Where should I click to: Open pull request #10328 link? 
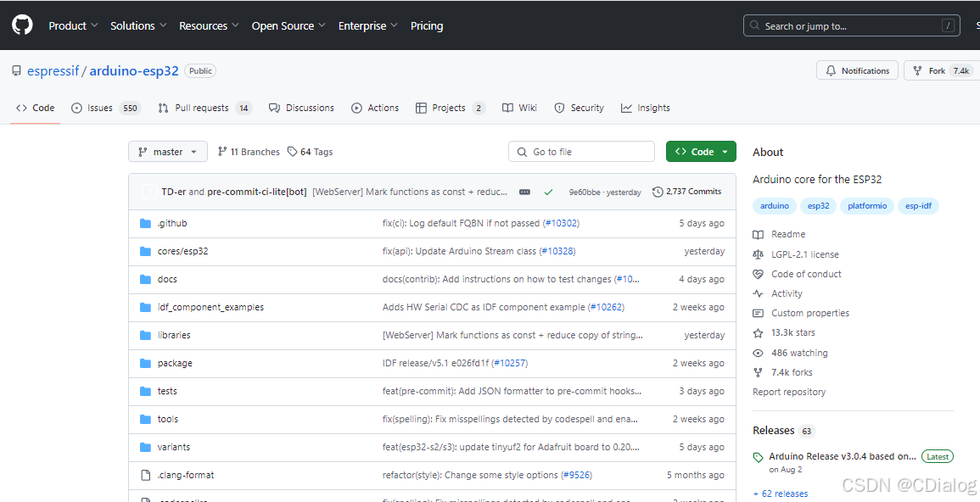click(556, 251)
